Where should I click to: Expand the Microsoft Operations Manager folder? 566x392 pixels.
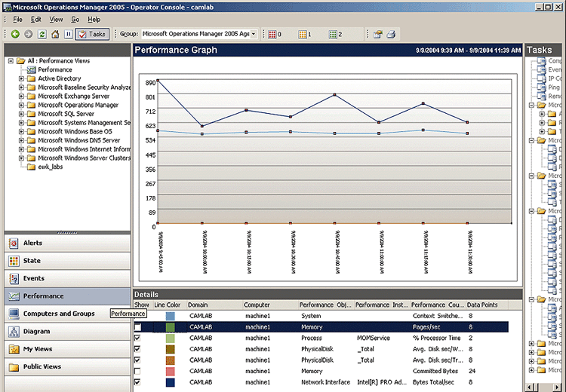(21, 105)
